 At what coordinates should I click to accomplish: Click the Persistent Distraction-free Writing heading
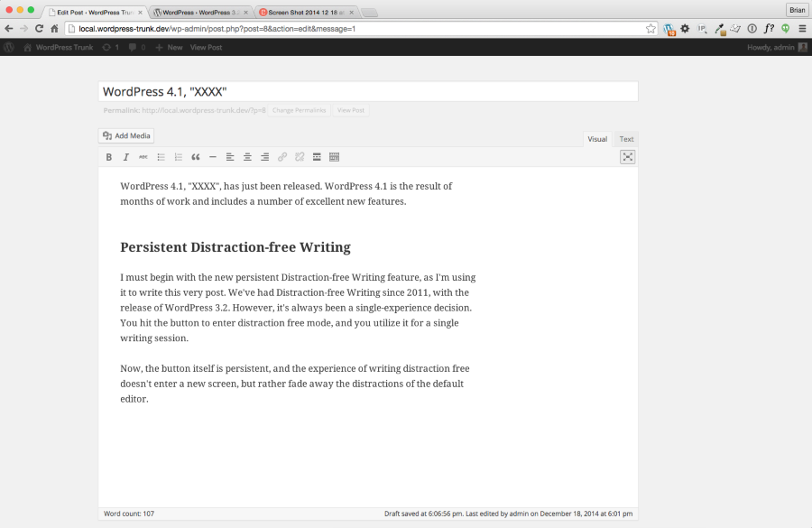tap(235, 247)
